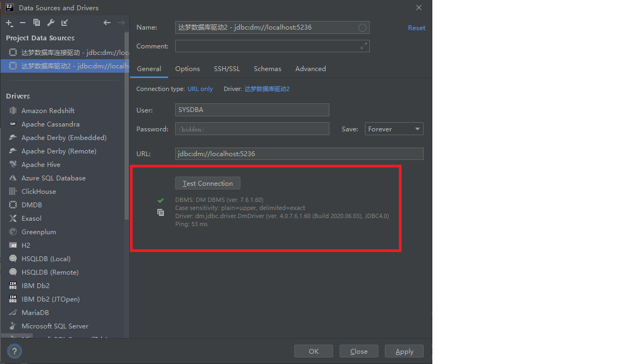The image size is (621, 364).
Task: Switch to the SSH/SSL tab
Action: click(x=227, y=68)
